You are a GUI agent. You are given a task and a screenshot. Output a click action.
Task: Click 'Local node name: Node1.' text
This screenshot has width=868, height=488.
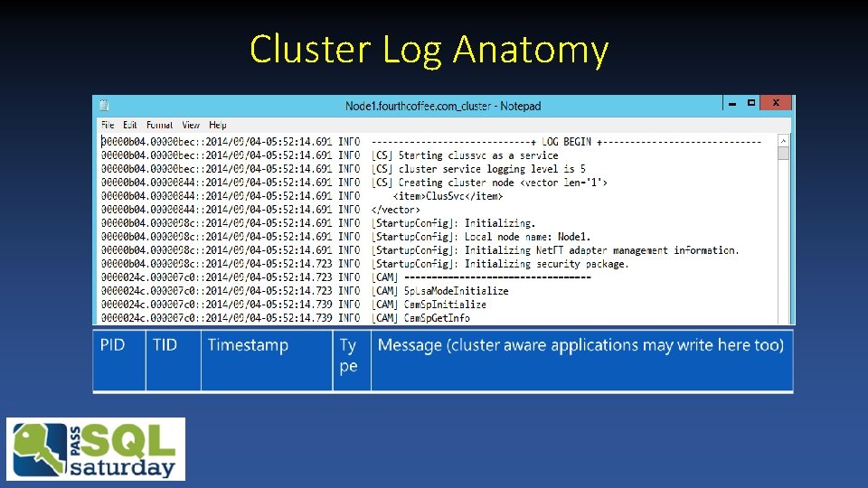[527, 237]
